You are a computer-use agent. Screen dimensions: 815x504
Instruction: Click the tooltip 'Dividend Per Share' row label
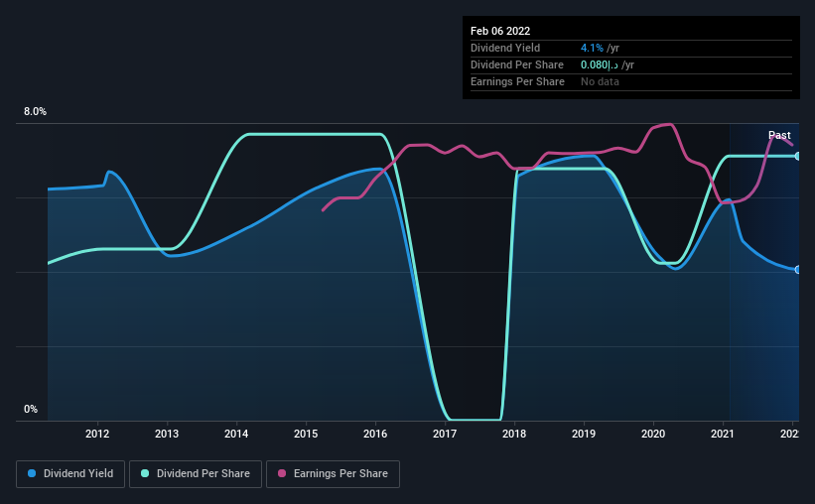[x=516, y=64]
